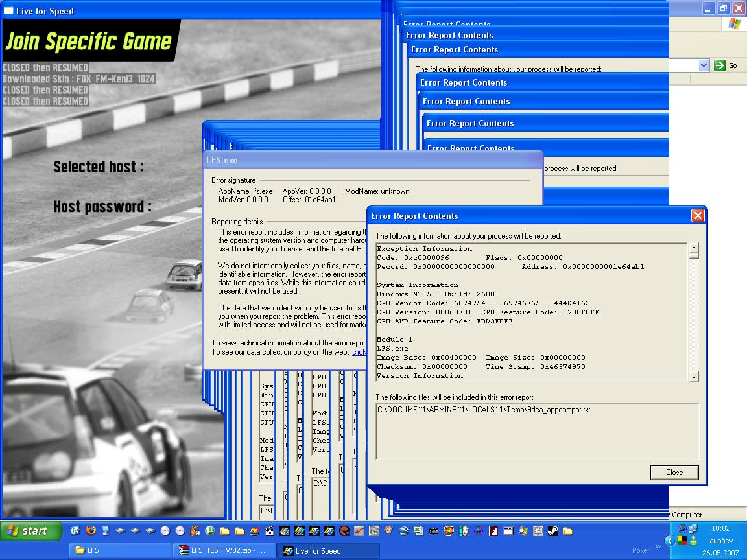
Task: Dismiss front Error Report Contents with red X
Action: 698,216
